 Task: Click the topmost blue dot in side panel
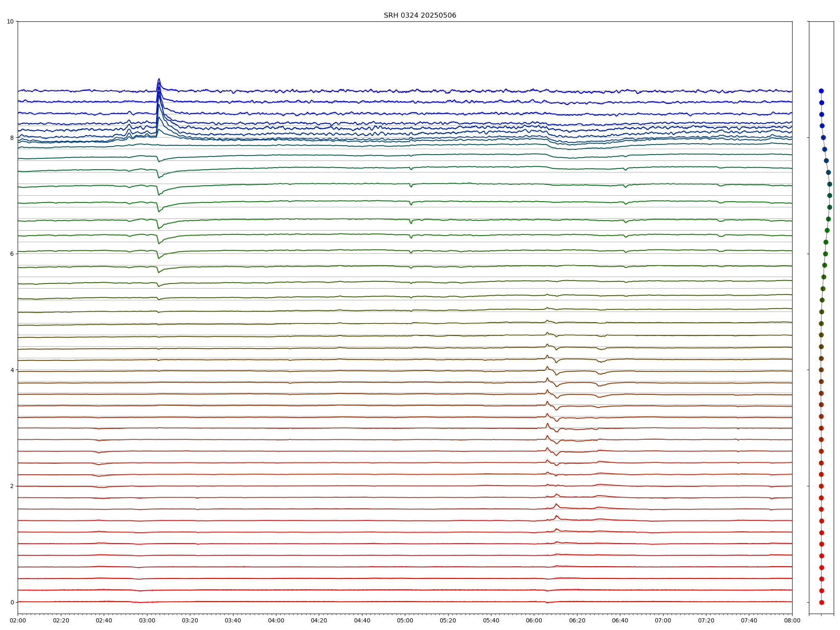point(821,91)
